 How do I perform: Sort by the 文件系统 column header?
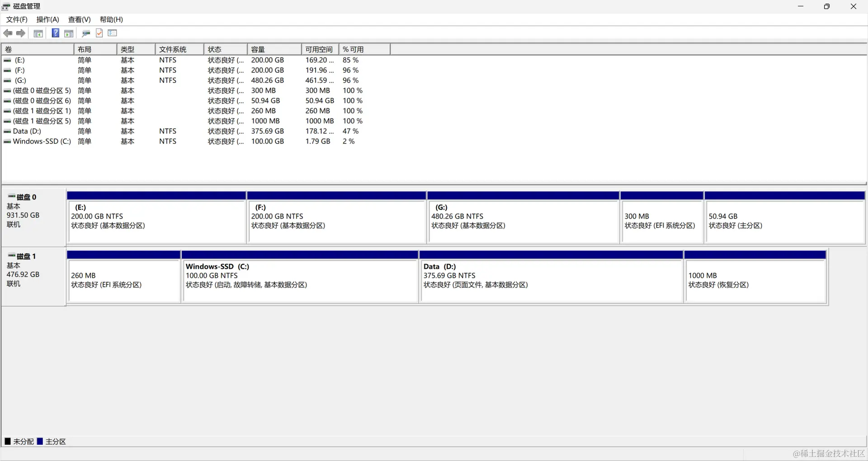click(x=180, y=49)
